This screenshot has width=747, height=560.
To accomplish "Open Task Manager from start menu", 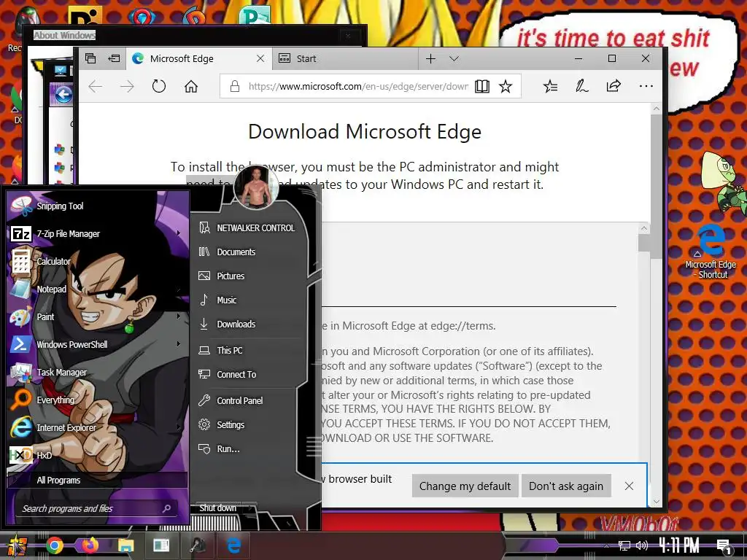I will [98, 372].
